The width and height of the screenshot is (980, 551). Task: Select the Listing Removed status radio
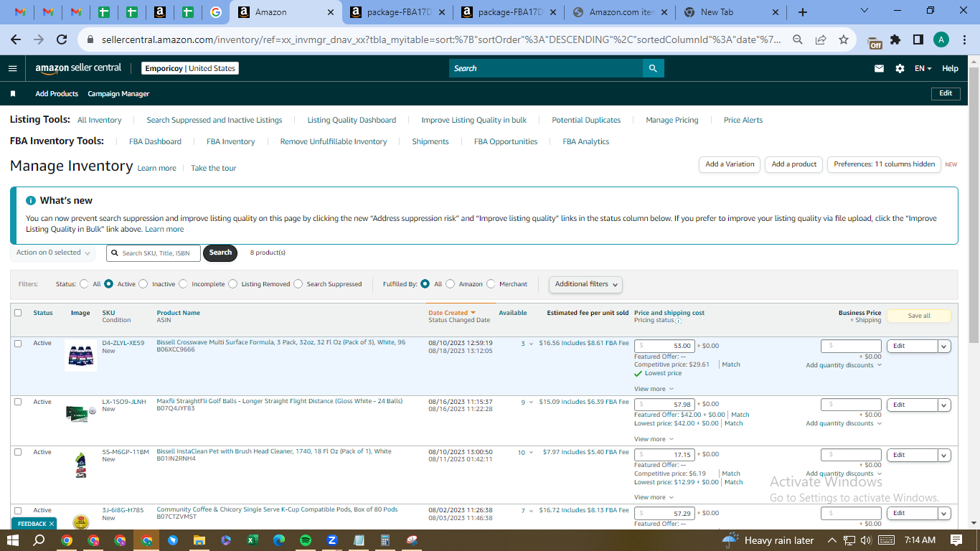point(232,284)
